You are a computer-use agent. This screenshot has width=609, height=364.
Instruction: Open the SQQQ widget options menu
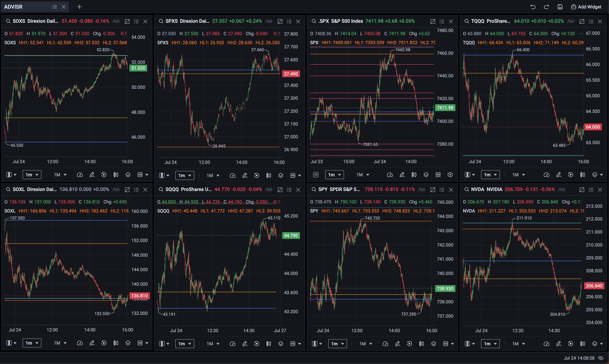(289, 190)
